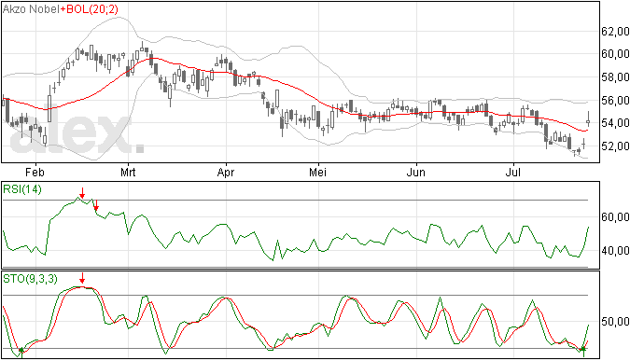Click the 52,00 price axis value
Image resolution: width=644 pixels, height=361 pixels.
pyautogui.click(x=615, y=146)
